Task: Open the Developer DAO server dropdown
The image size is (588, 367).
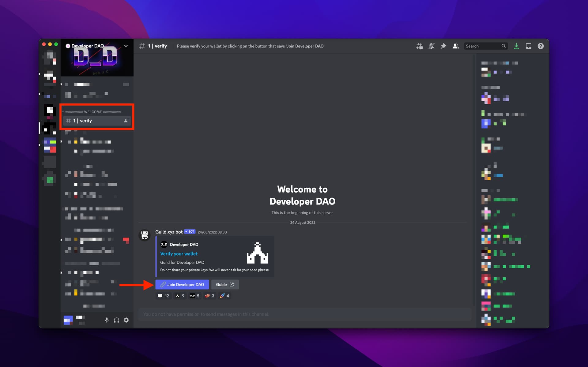Action: pyautogui.click(x=126, y=46)
